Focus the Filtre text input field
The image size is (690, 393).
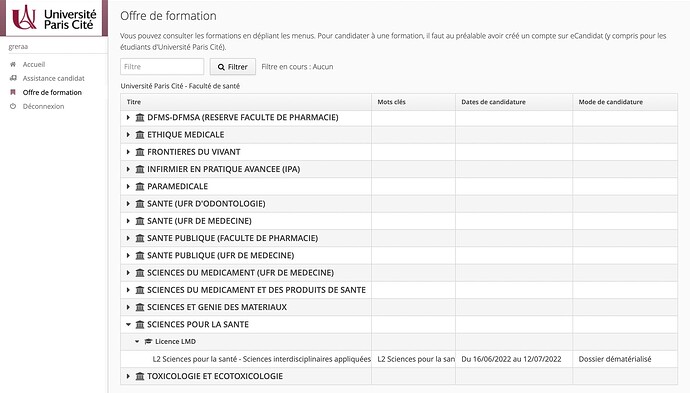click(x=162, y=67)
